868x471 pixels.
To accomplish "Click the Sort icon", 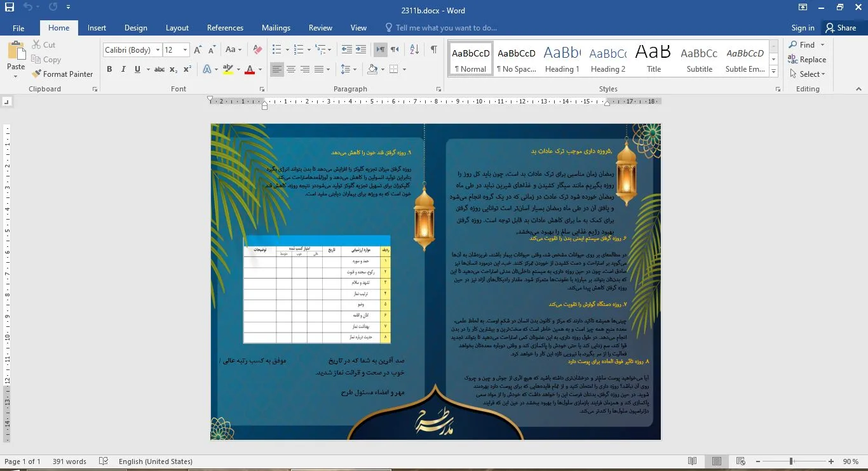I will tap(414, 50).
